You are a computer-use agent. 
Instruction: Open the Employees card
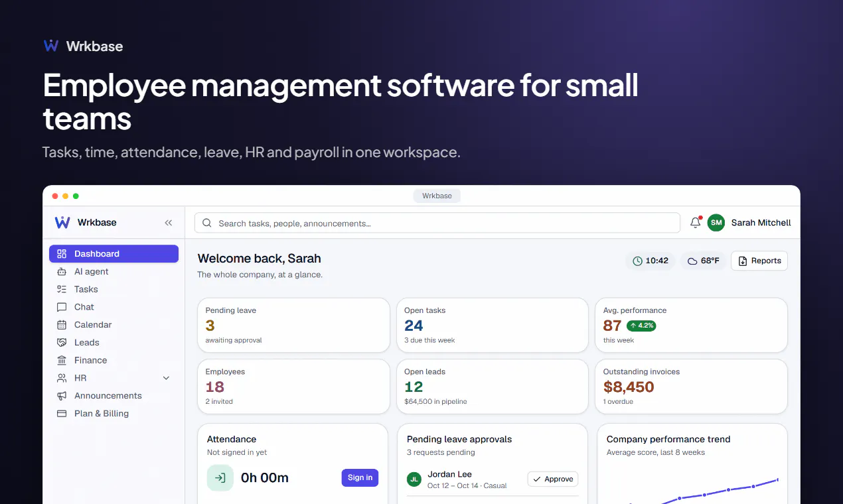293,387
